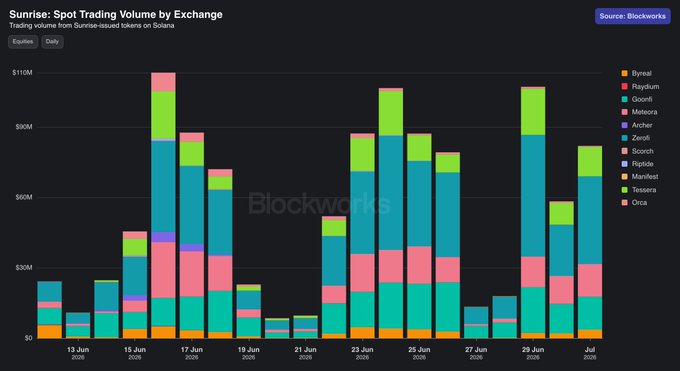Click the tallest bar's Zerofi segment at $110M
The height and width of the screenshot is (371, 680).
(x=163, y=187)
